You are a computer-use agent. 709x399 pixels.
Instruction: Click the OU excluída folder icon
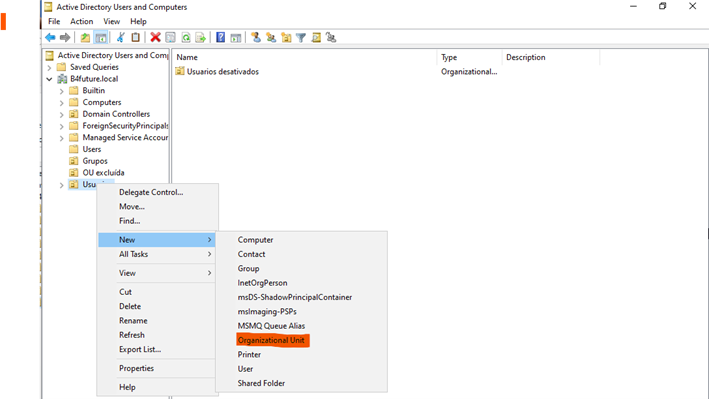click(74, 173)
